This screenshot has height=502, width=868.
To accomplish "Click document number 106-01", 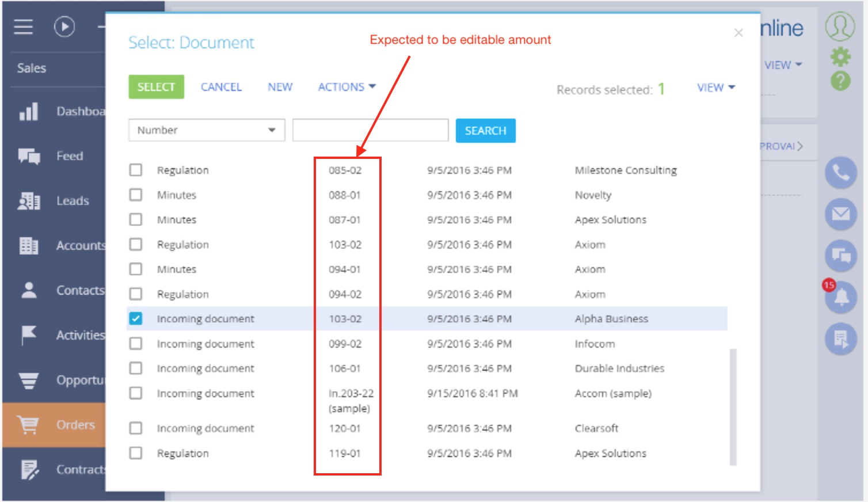I will pyautogui.click(x=345, y=368).
